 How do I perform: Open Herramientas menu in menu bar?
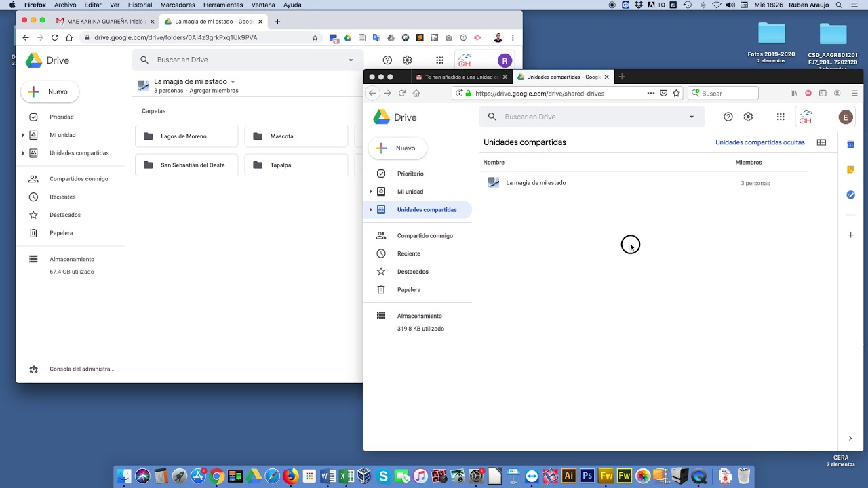pyautogui.click(x=223, y=5)
